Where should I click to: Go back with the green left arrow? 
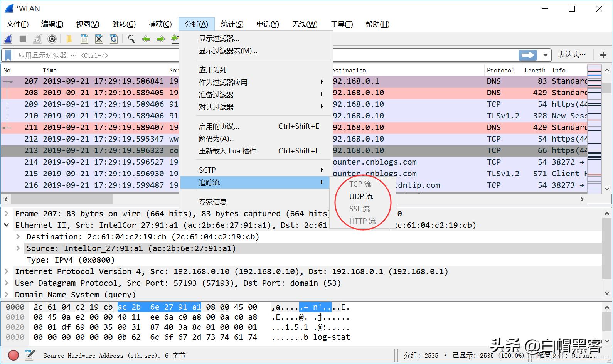tap(146, 39)
